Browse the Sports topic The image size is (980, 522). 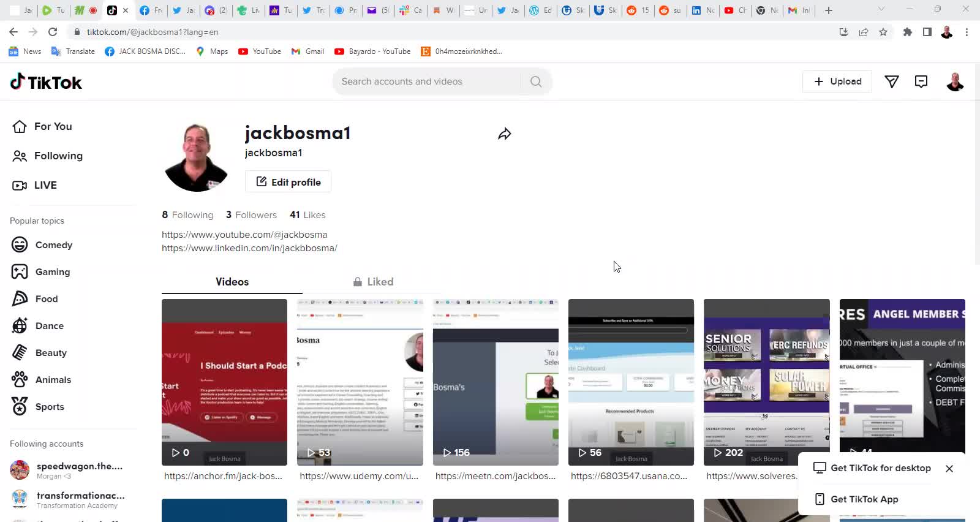click(x=38, y=406)
